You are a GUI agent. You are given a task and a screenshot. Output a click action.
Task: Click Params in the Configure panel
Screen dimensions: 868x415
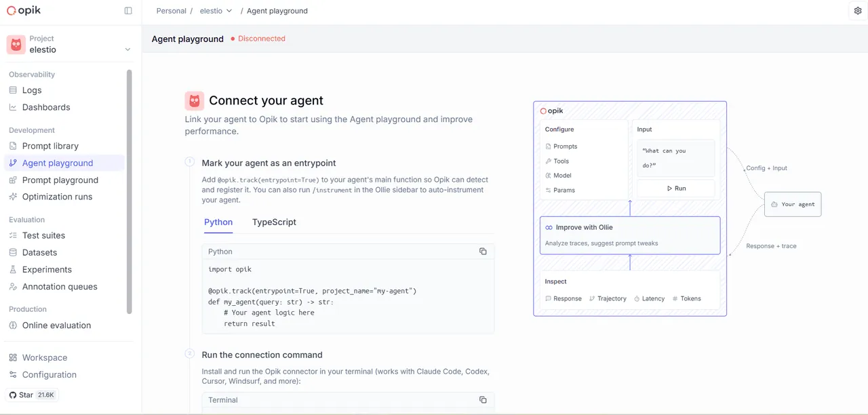[x=560, y=191]
